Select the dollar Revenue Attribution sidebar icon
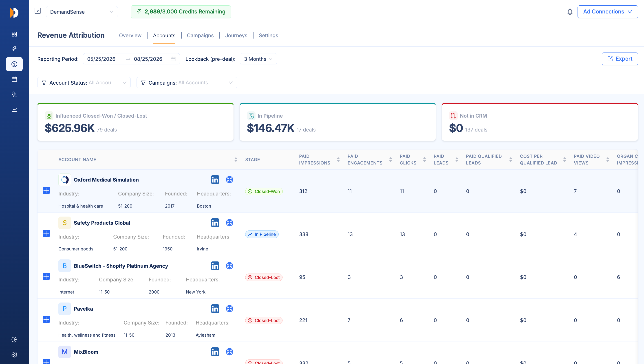 click(14, 64)
